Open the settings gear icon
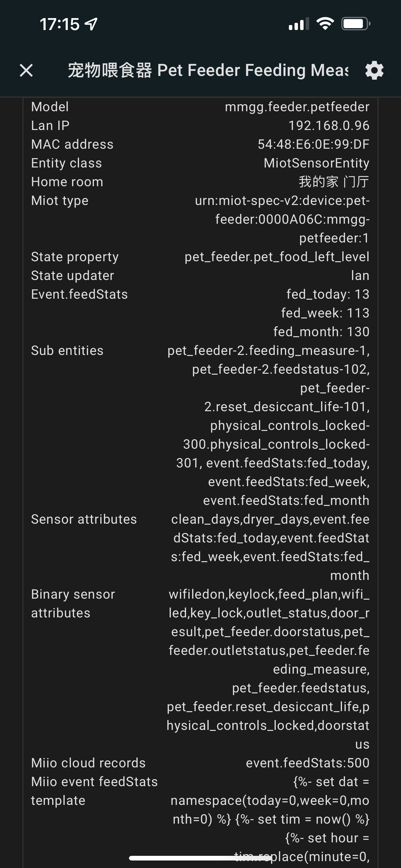401x868 pixels. point(374,70)
